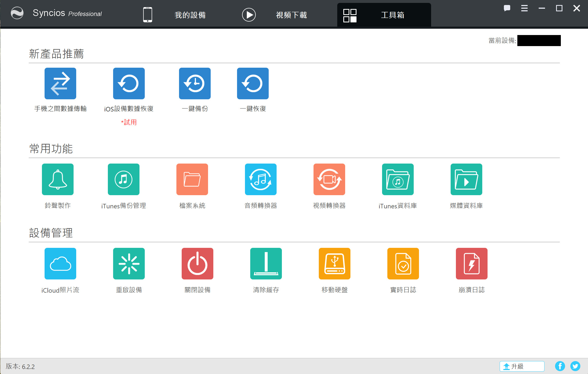The image size is (588, 374).
Task: Launch iOS設備數據恢復 recovery tool
Action: pyautogui.click(x=129, y=83)
